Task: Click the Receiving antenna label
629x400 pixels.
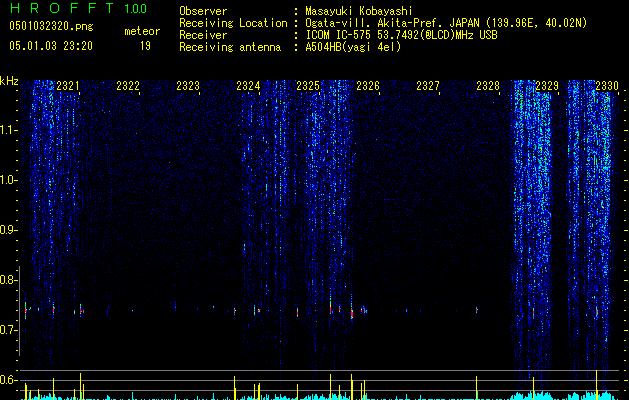Action: pos(230,47)
